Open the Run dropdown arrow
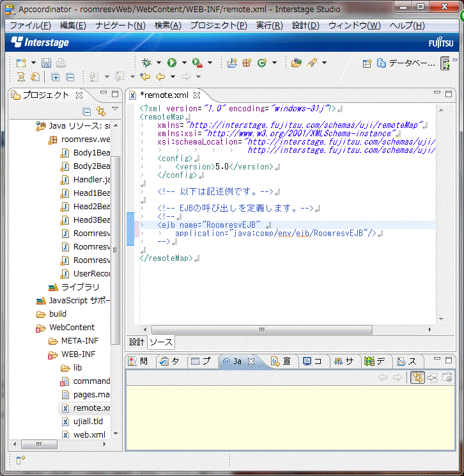464x476 pixels. click(x=184, y=63)
